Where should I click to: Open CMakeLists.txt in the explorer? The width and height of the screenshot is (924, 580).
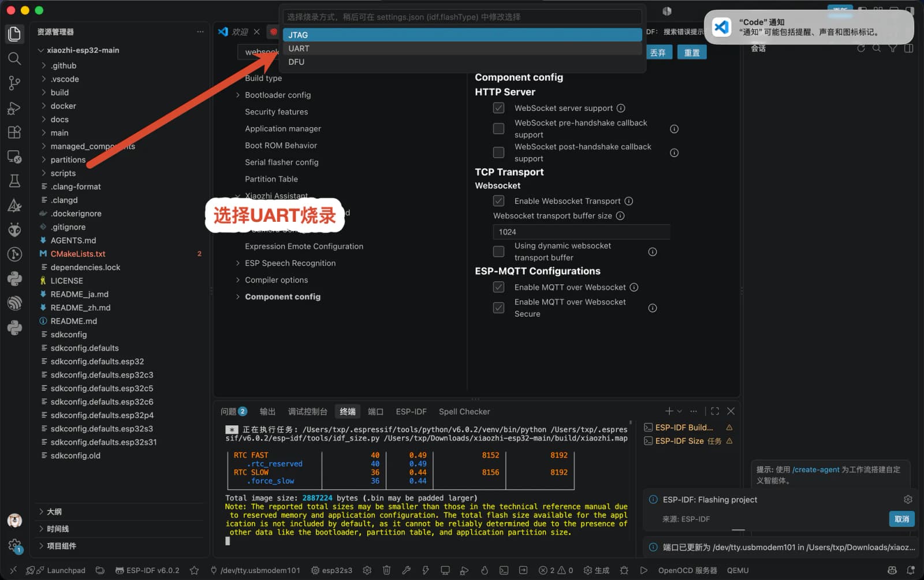tap(78, 254)
